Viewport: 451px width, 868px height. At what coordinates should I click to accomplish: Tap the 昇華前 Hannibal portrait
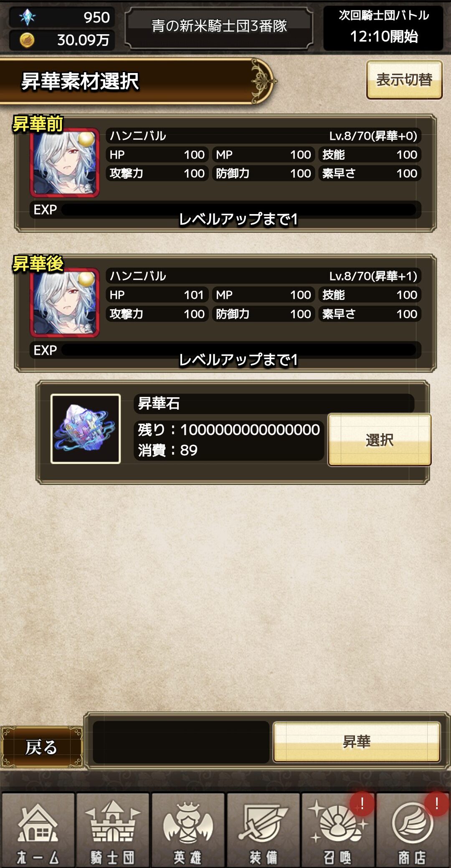click(x=65, y=163)
